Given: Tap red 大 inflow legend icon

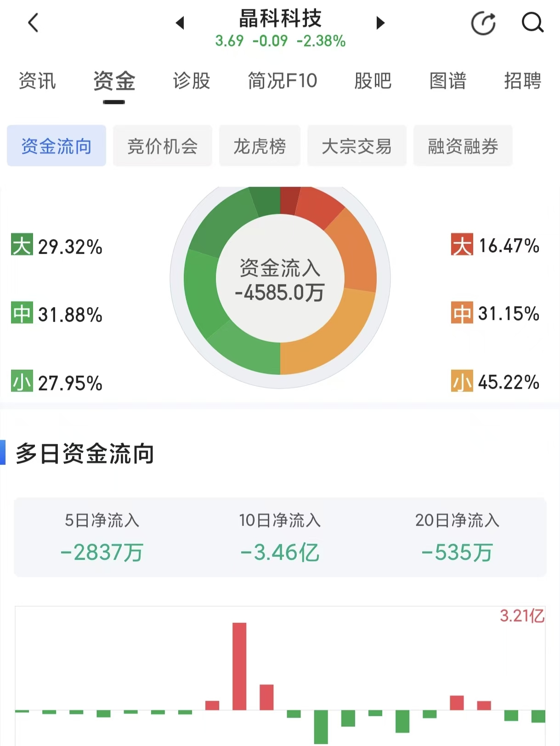Looking at the screenshot, I should tap(462, 245).
